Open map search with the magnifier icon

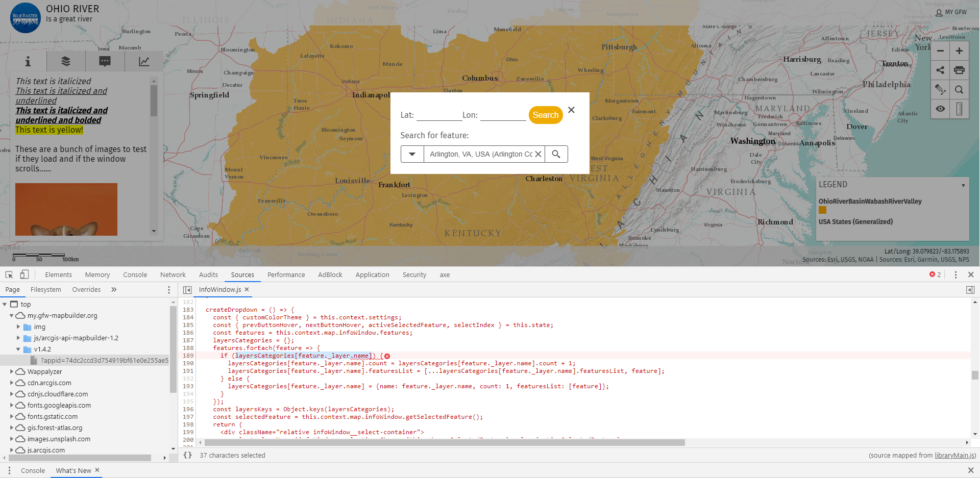tap(960, 89)
